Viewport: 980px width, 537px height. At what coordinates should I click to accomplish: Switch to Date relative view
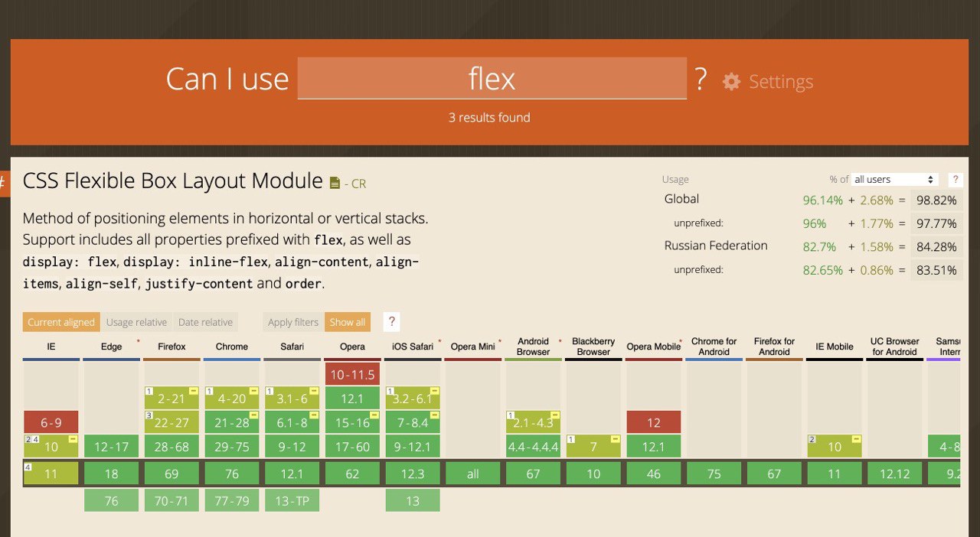205,322
